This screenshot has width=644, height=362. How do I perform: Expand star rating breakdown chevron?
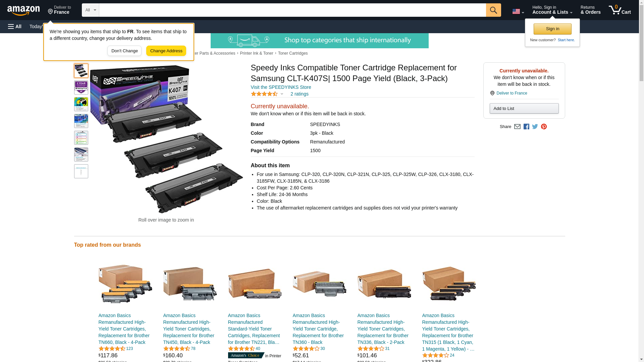pyautogui.click(x=282, y=94)
